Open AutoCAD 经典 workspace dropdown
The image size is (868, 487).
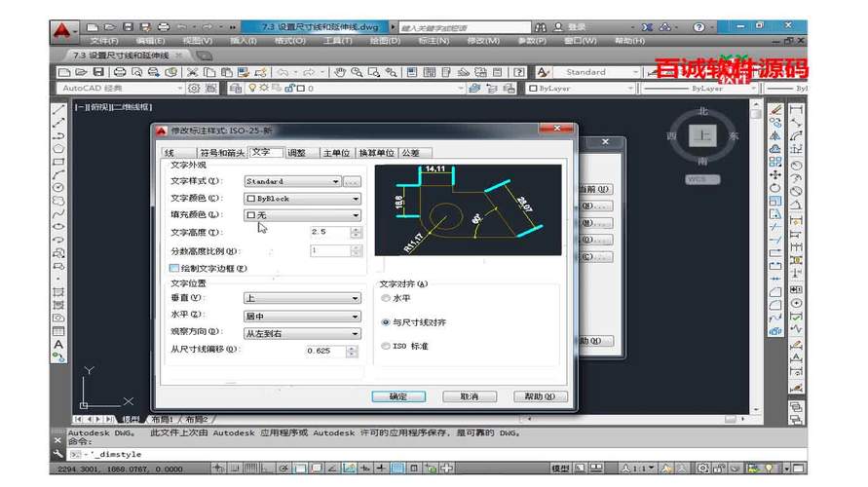[120, 88]
